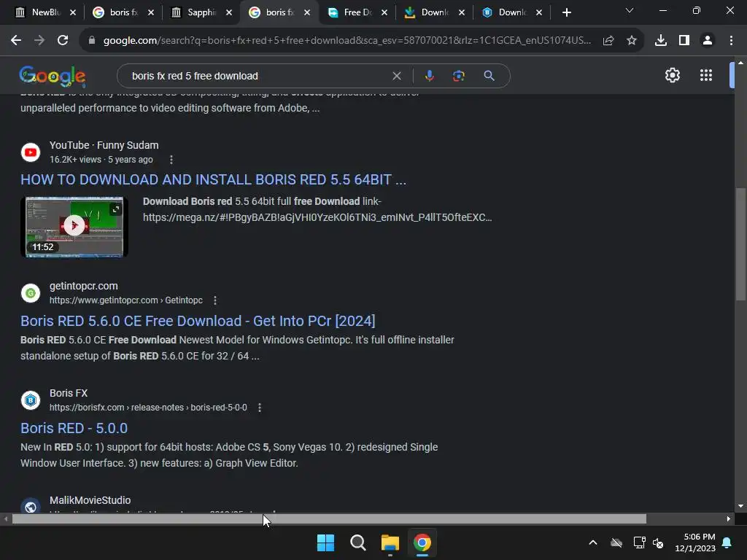Open more options for Boris FX result

[x=260, y=408]
